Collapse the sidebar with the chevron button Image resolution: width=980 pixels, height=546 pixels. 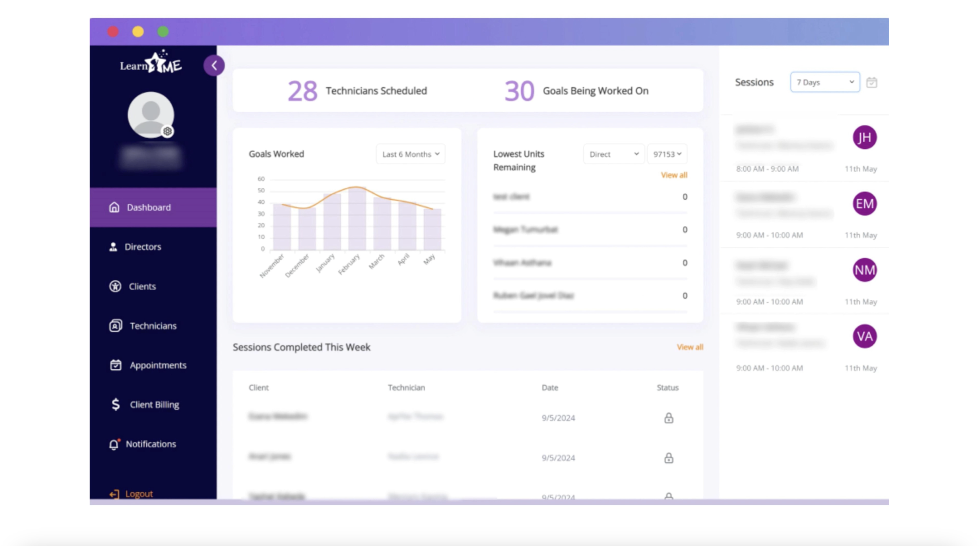pyautogui.click(x=214, y=66)
